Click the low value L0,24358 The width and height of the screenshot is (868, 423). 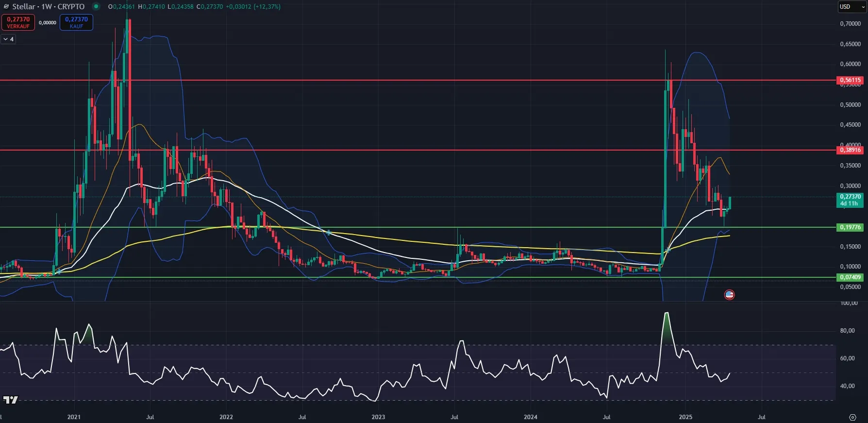[181, 7]
